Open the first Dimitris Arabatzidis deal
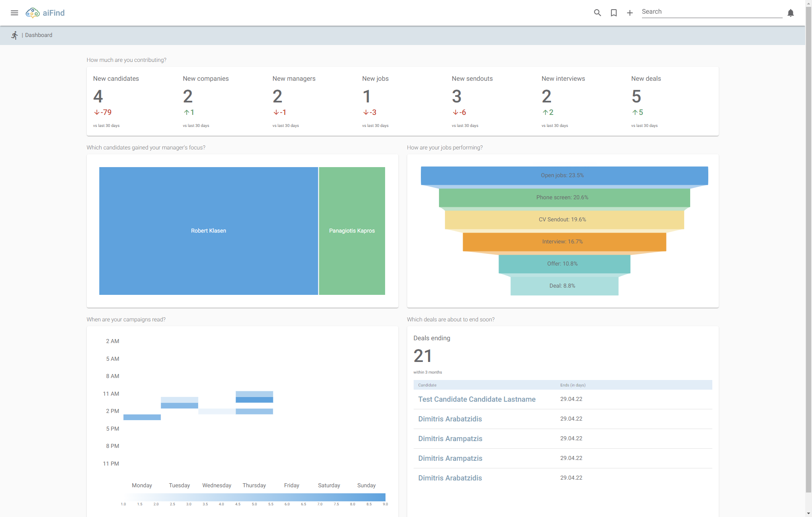The height and width of the screenshot is (517, 812). (450, 419)
